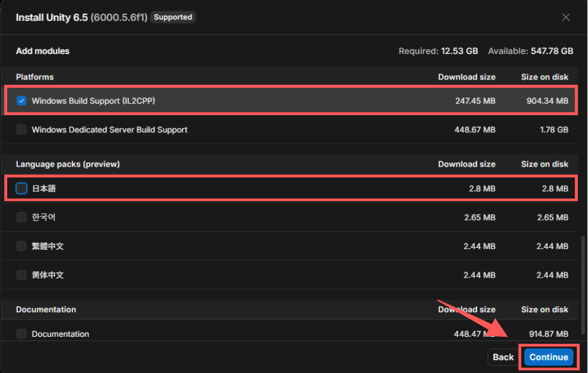
Task: Check the 繁體中文 language pack
Action: 21,246
